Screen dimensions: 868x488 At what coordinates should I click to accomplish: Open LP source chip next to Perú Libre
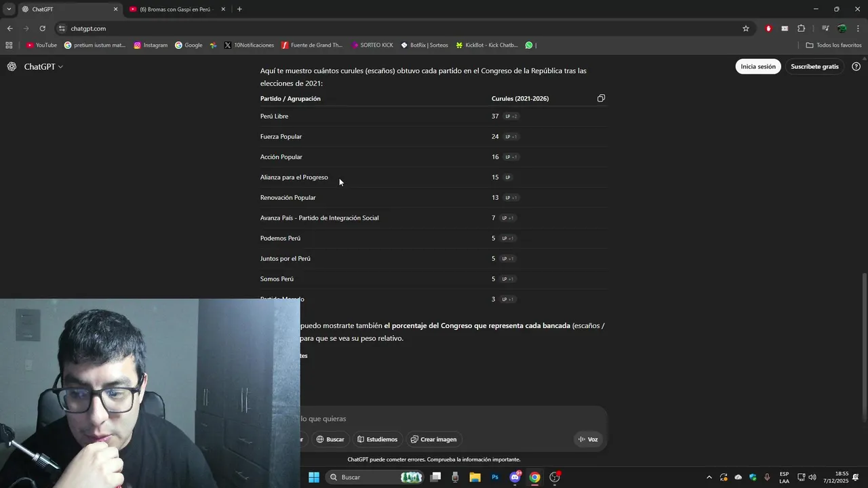point(511,117)
